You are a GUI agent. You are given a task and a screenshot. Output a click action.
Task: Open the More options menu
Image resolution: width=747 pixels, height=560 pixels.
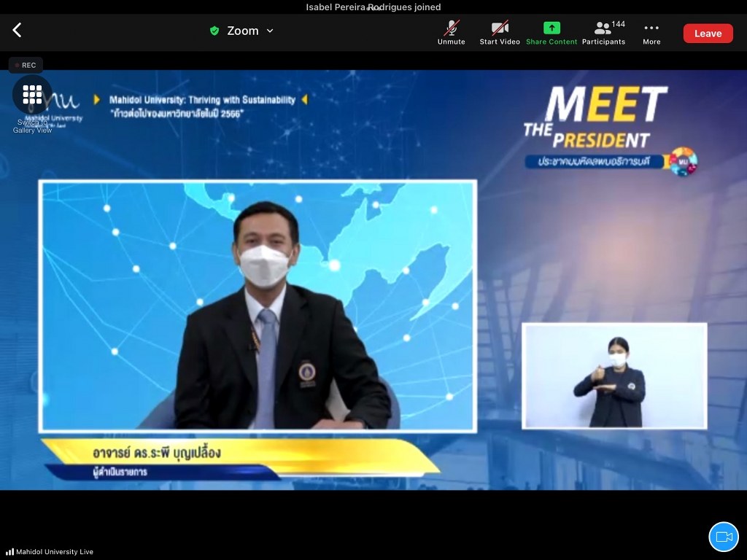point(651,33)
